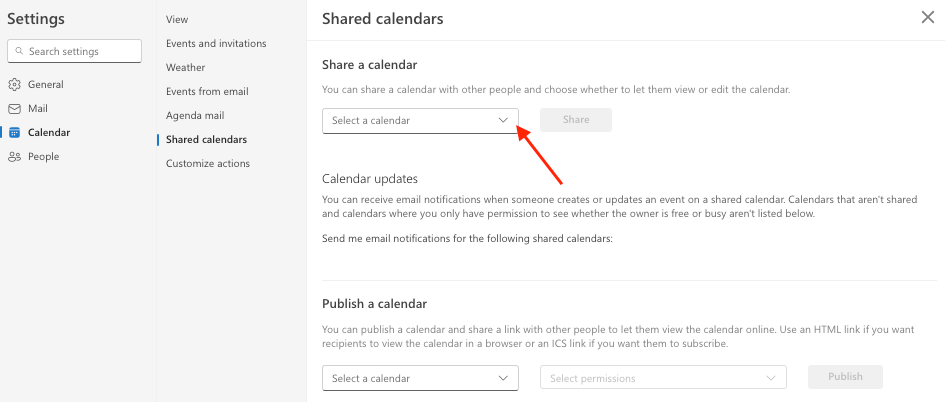Click the Calendar icon in sidebar
945x402 pixels.
pyautogui.click(x=14, y=133)
